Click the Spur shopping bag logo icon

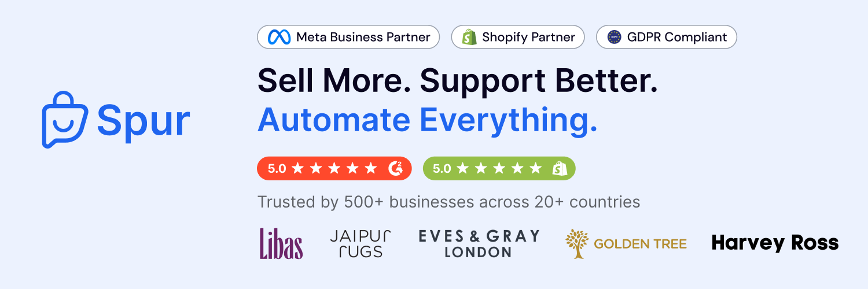coord(65,120)
